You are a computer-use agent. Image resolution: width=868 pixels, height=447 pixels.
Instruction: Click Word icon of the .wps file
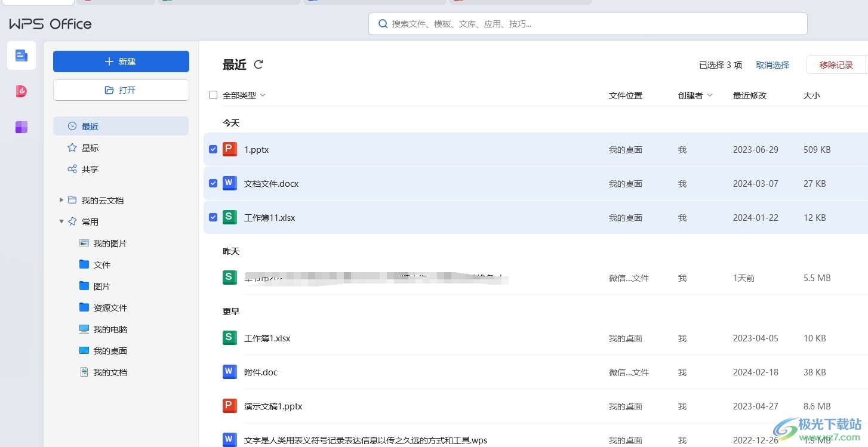pyautogui.click(x=230, y=440)
